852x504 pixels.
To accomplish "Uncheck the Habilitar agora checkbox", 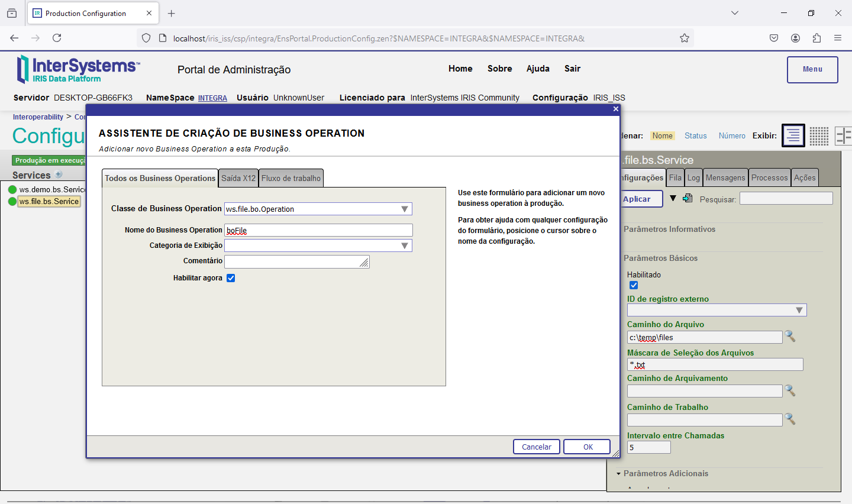I will (231, 278).
